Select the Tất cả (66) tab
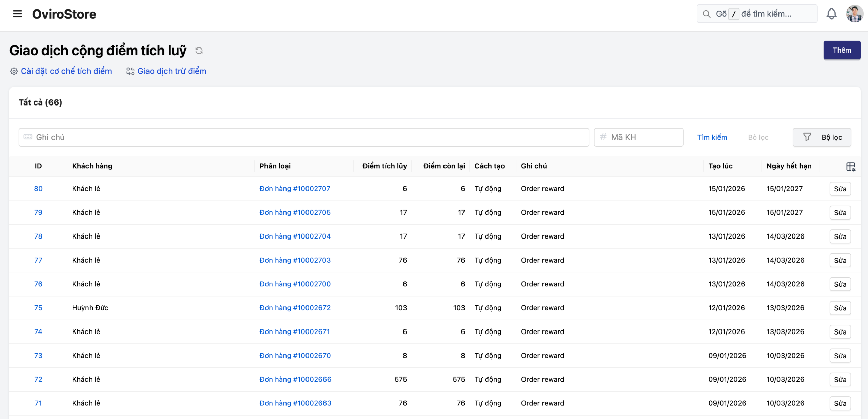 tap(40, 102)
